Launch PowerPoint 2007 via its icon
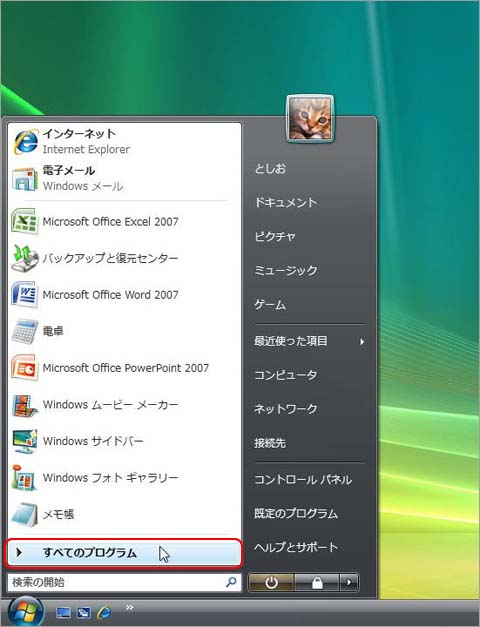The image size is (480, 627). coord(25,368)
